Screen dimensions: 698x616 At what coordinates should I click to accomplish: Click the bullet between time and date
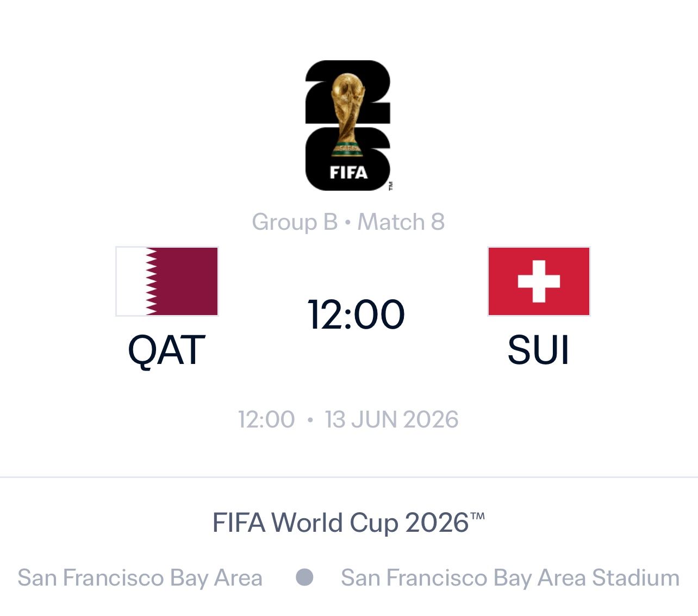pyautogui.click(x=310, y=420)
